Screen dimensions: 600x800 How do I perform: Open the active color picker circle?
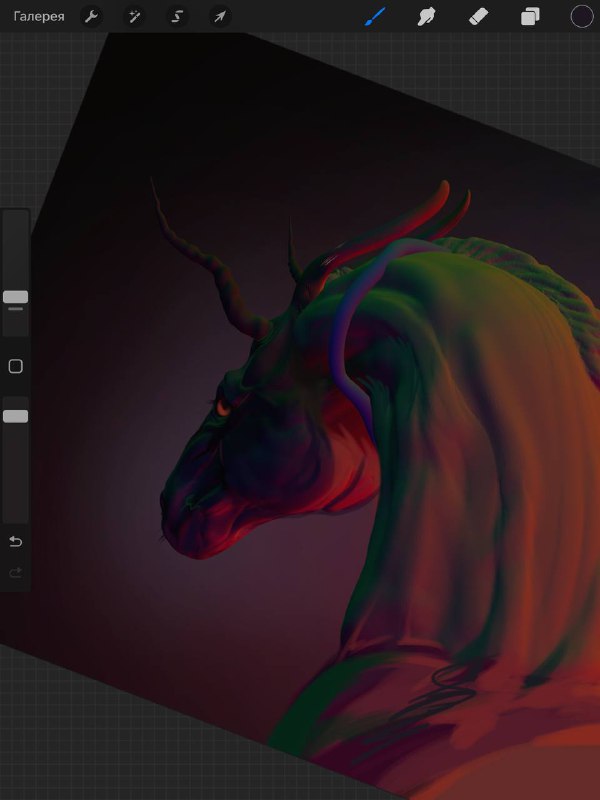582,16
